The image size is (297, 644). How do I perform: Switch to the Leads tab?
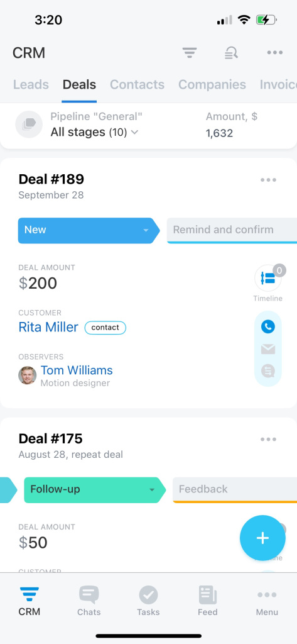(31, 85)
